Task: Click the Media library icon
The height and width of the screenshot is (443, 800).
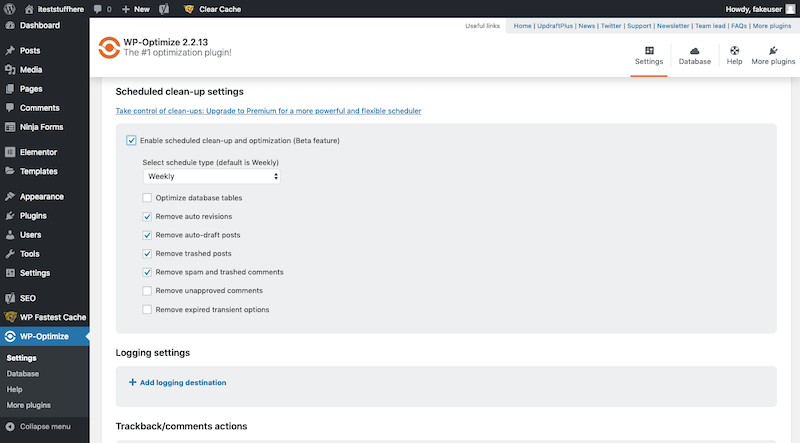Action: tap(10, 69)
